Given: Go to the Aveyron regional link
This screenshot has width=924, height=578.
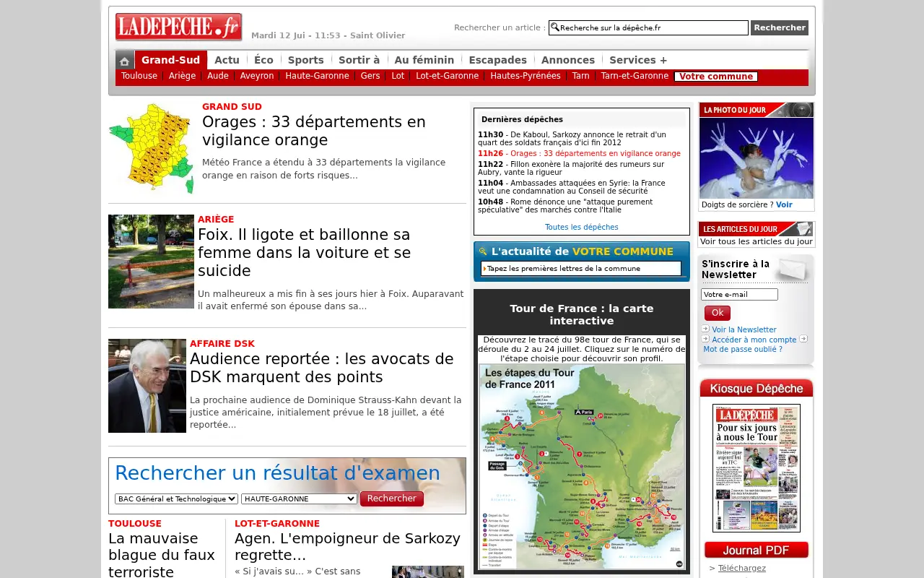Looking at the screenshot, I should click(257, 76).
